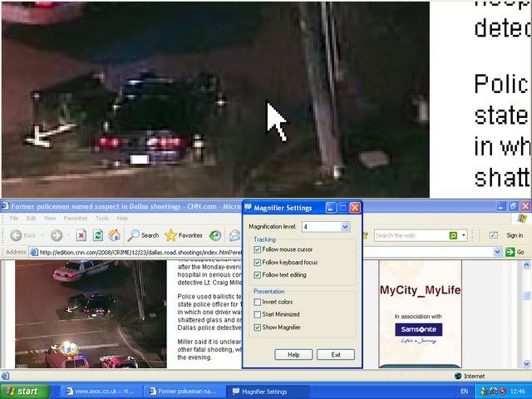Enable Invert colors
The image size is (532, 399).
(257, 302)
